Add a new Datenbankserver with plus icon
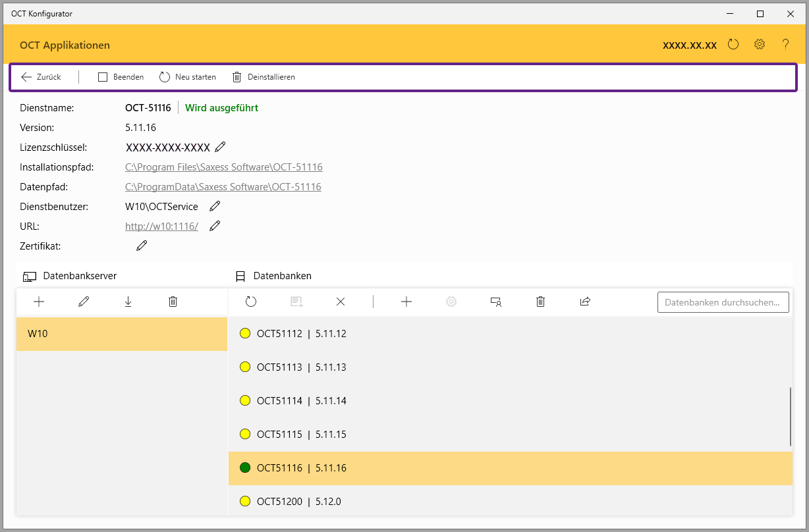The image size is (809, 532). (x=39, y=302)
